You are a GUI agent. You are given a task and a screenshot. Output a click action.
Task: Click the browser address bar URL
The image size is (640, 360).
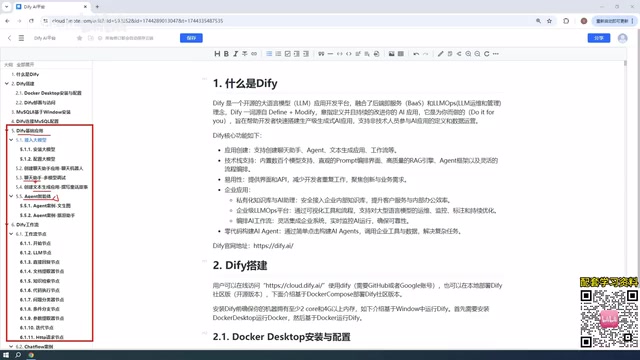[x=138, y=21]
